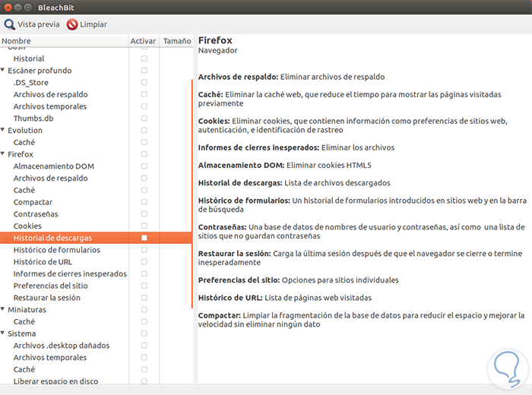This screenshot has width=532, height=395.
Task: Check the Sistema group checkbox
Action: point(144,333)
